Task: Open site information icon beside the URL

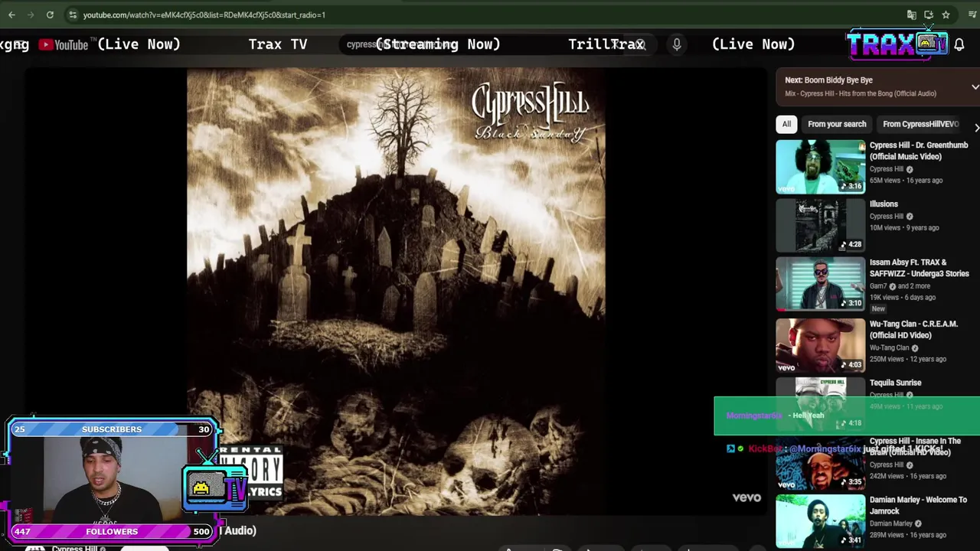Action: pos(72,15)
